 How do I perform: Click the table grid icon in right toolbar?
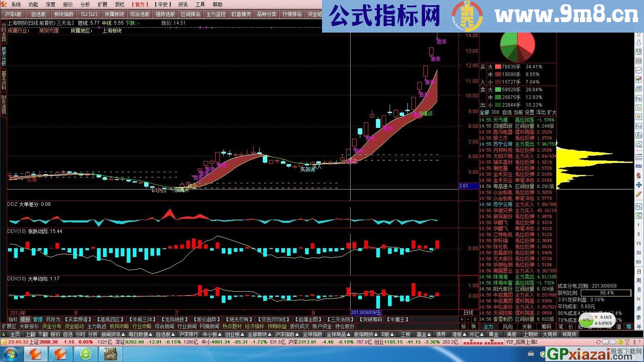(x=639, y=61)
